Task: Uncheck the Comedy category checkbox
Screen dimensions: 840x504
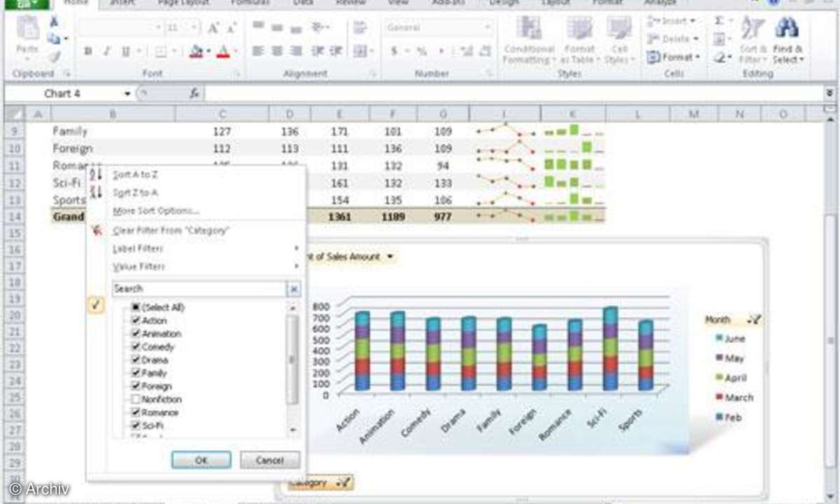Action: point(135,346)
